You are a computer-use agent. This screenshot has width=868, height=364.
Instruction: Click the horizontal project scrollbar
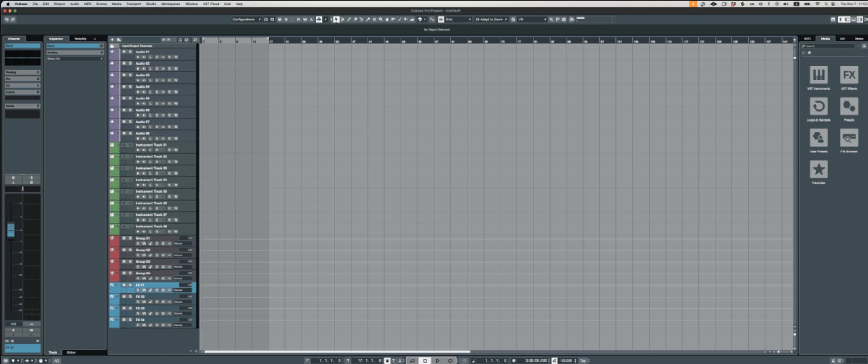(x=337, y=352)
